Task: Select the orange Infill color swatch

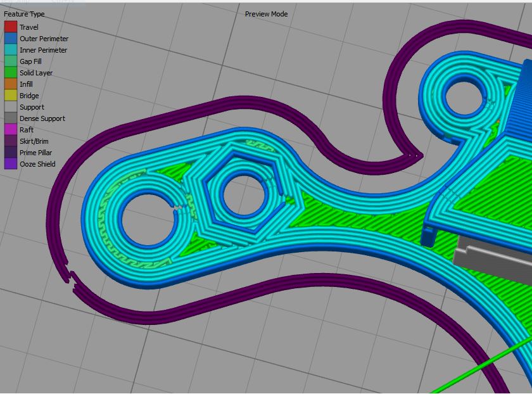Action: coord(10,84)
